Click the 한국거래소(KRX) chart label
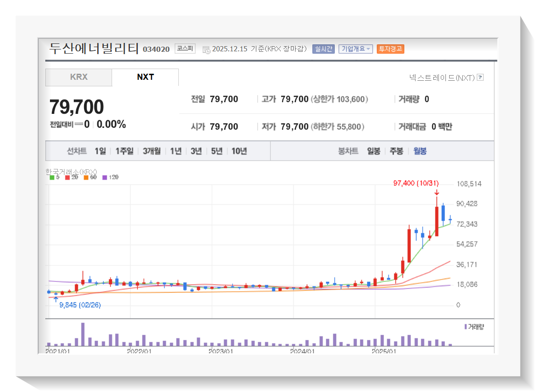536x392 pixels. pos(71,172)
